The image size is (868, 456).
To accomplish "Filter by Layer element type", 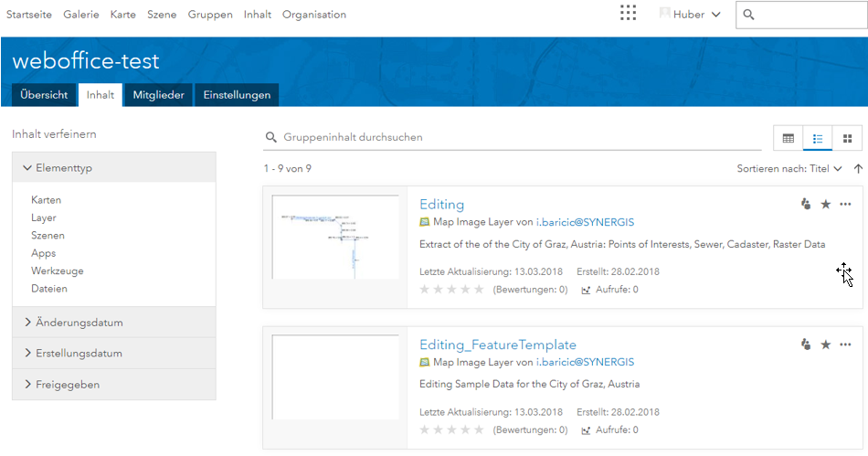I will click(x=44, y=218).
